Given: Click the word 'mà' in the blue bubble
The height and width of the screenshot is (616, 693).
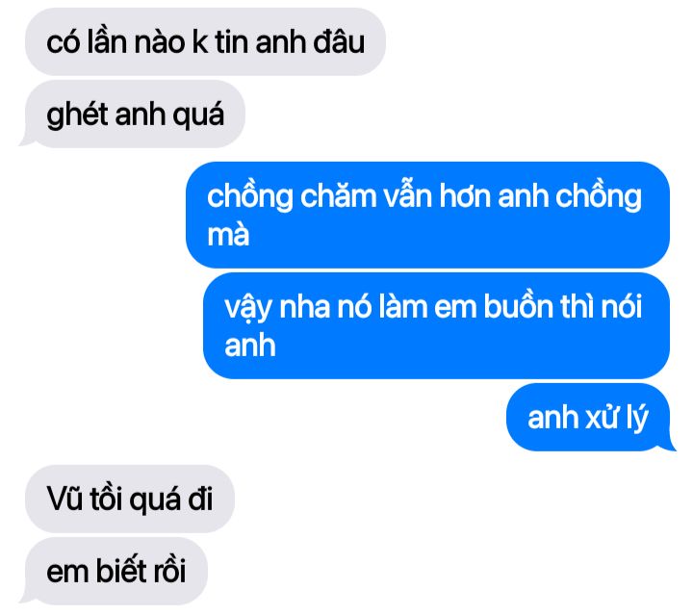Looking at the screenshot, I should [x=228, y=235].
